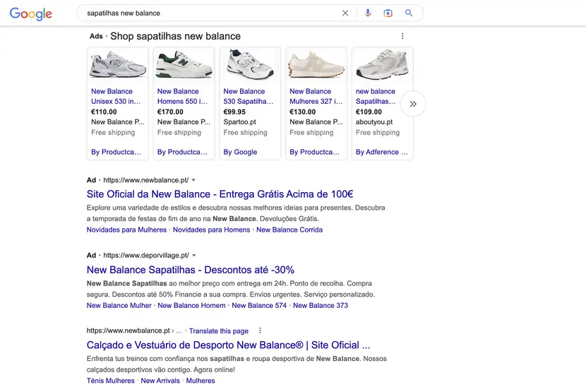Open the Spartoo 530 Sapatilha shoe image
The width and height of the screenshot is (586, 392).
pyautogui.click(x=250, y=65)
